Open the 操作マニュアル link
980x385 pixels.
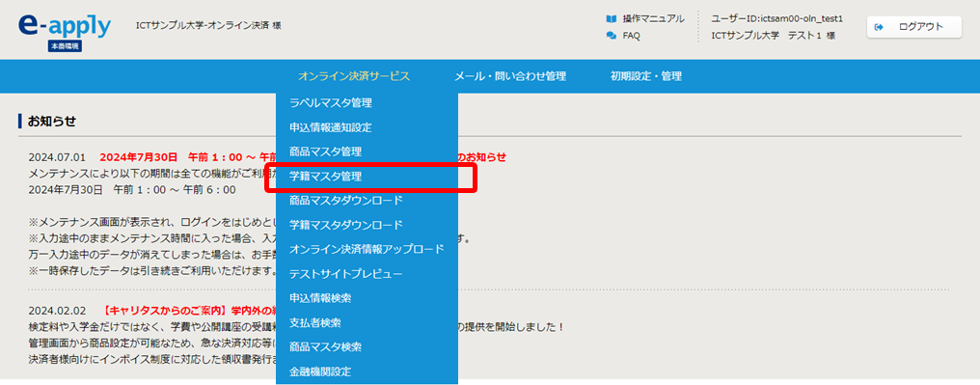click(653, 18)
